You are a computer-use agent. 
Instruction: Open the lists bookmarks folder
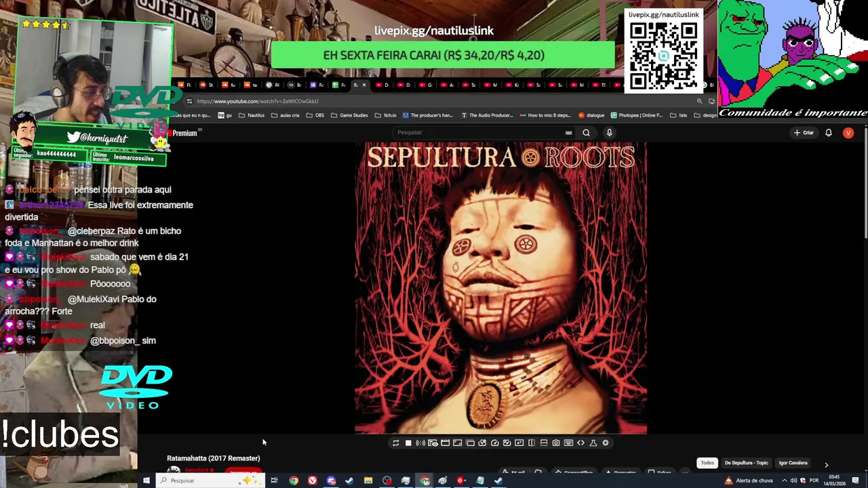click(678, 115)
